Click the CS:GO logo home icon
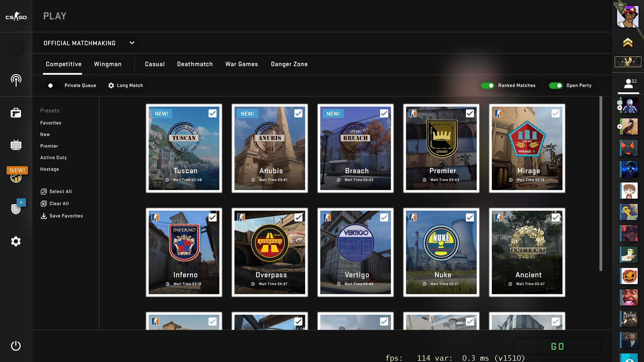The image size is (644, 362). tap(16, 17)
